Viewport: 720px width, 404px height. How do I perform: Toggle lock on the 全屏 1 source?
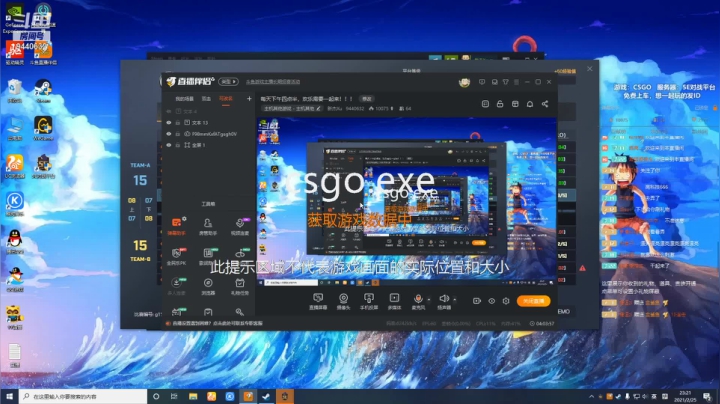178,145
